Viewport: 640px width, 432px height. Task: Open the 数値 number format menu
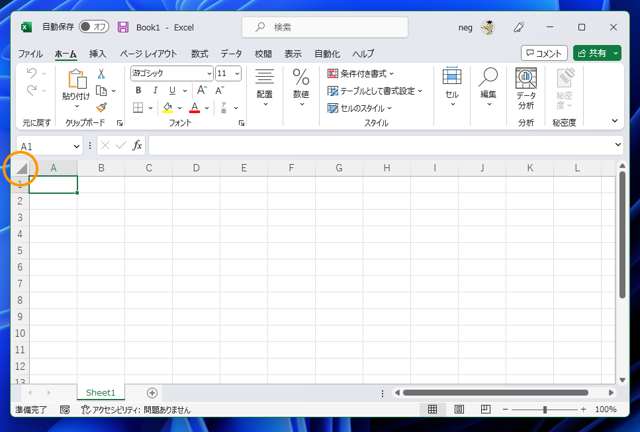tap(301, 87)
